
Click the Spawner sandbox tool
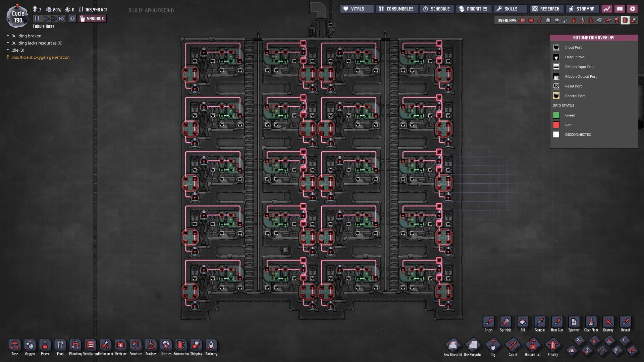[574, 322]
